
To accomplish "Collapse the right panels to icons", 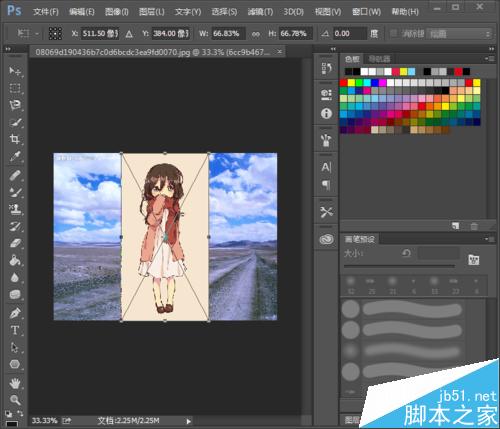I will [491, 49].
